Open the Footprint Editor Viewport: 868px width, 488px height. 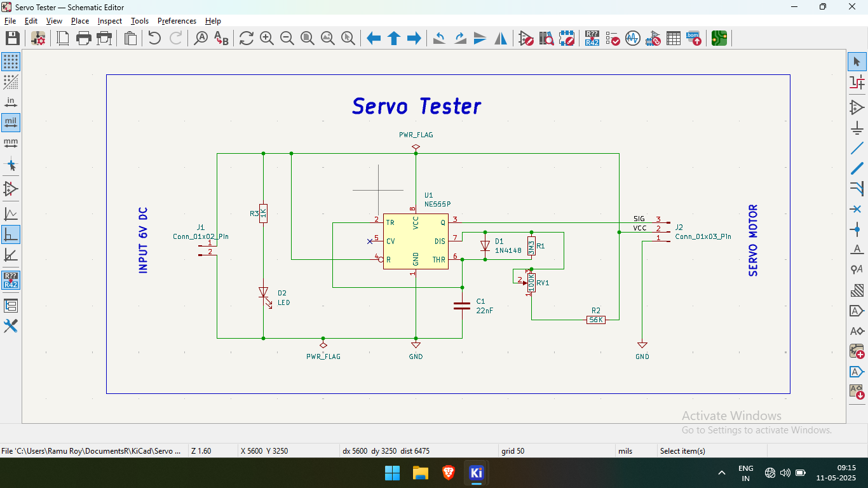(567, 38)
